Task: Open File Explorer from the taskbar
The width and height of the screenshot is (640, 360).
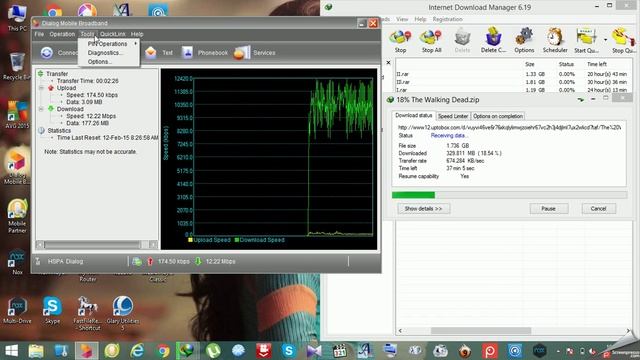Action: pos(36,351)
